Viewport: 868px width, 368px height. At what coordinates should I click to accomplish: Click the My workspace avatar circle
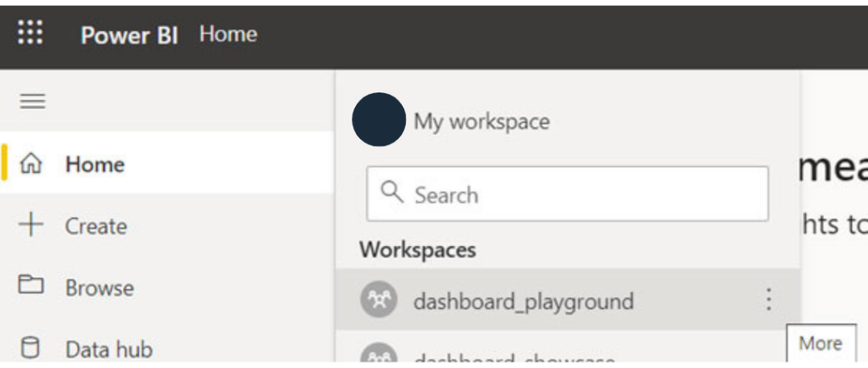click(378, 120)
